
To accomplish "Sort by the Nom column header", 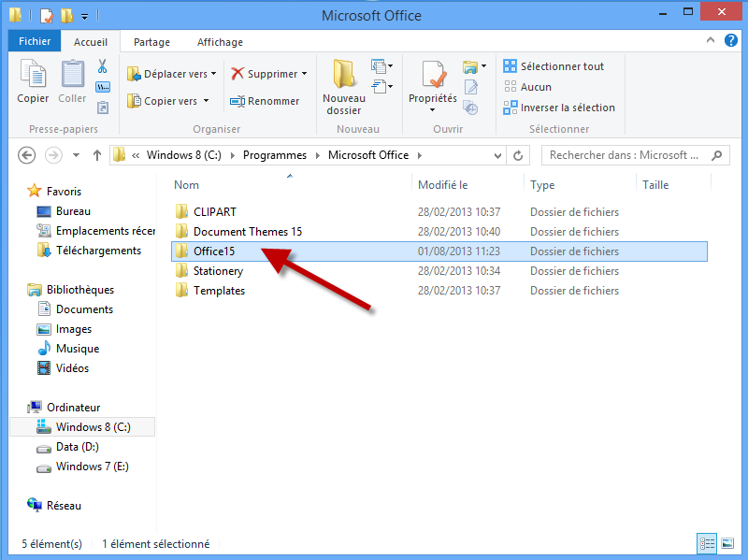I will [x=186, y=185].
